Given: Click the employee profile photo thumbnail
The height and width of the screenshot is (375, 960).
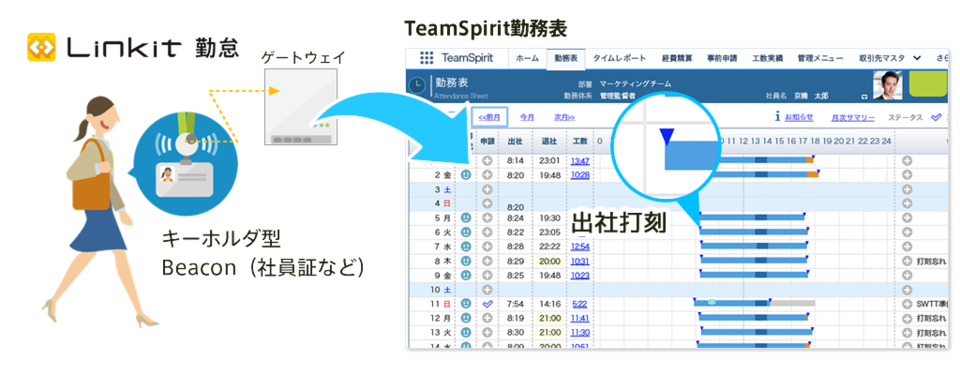Looking at the screenshot, I should coord(888,86).
